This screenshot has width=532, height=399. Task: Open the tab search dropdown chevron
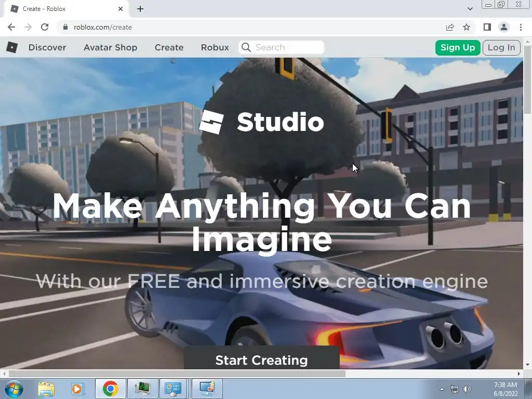tap(470, 9)
